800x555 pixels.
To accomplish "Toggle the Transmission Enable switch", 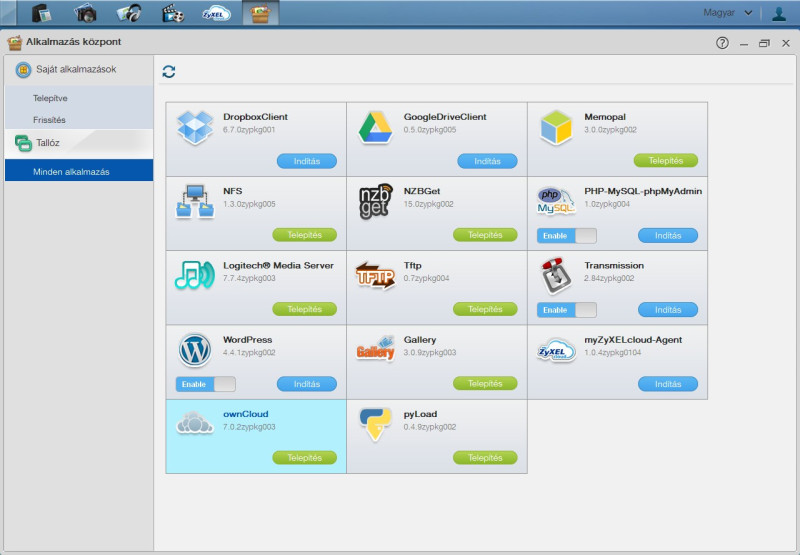I will pos(566,310).
